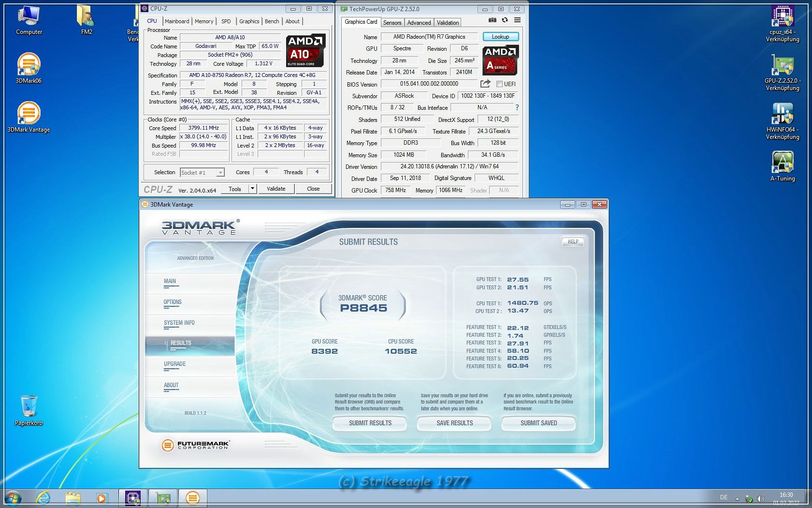Viewport: 812px width, 508px height.
Task: Click SUBMIT RESULTS in 3DMark Vantage
Action: tap(370, 423)
